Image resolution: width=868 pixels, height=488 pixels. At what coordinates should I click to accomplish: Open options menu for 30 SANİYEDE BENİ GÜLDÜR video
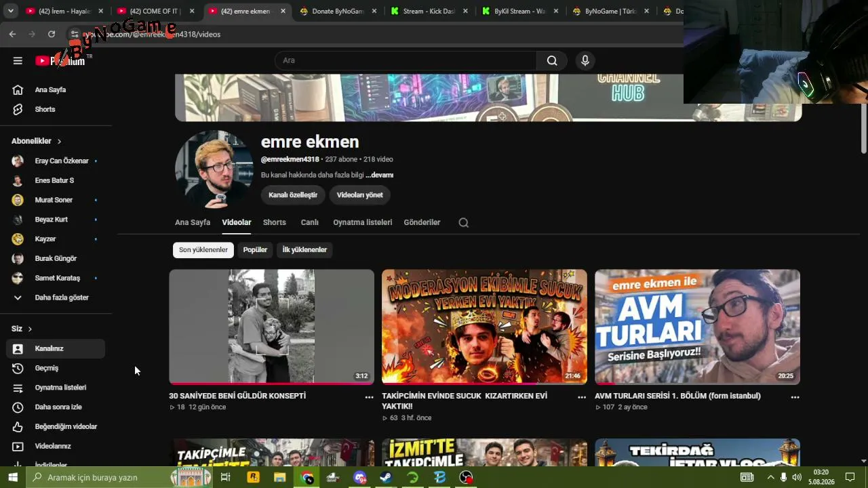click(369, 397)
